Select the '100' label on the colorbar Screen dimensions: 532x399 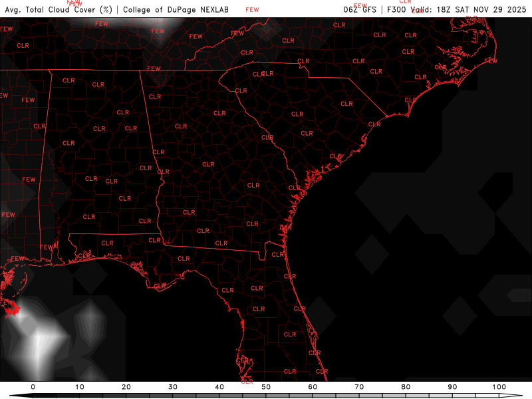click(499, 387)
